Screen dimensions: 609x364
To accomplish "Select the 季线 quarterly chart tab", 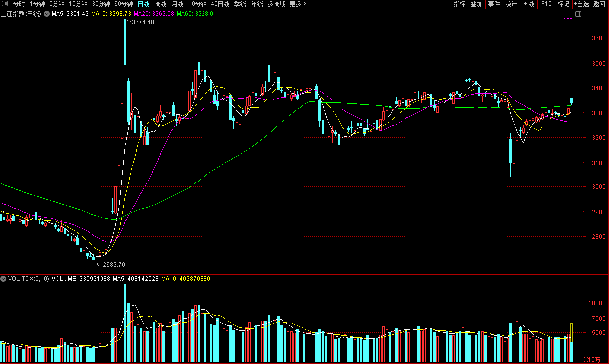I will (240, 4).
